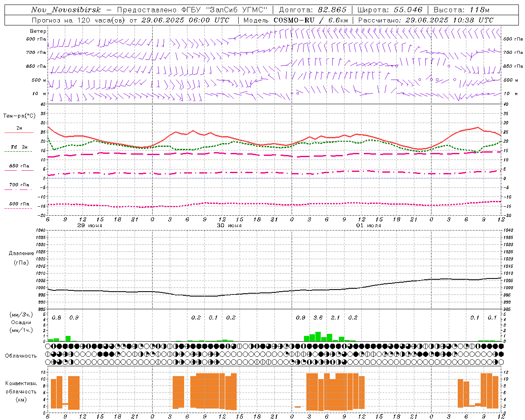
Task: Click the Рассчитано: 29.06.2025 10:38 UTC text
Action: 426,20
